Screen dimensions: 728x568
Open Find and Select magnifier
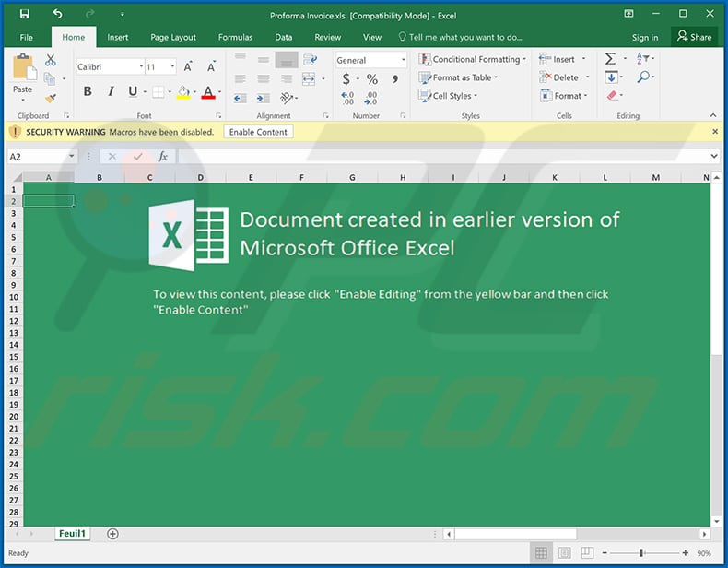(x=643, y=77)
